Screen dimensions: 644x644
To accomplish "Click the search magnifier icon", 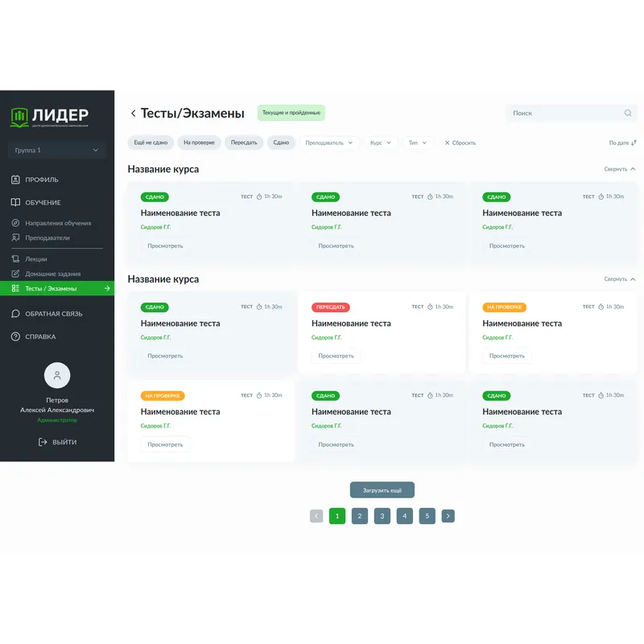I will point(628,114).
